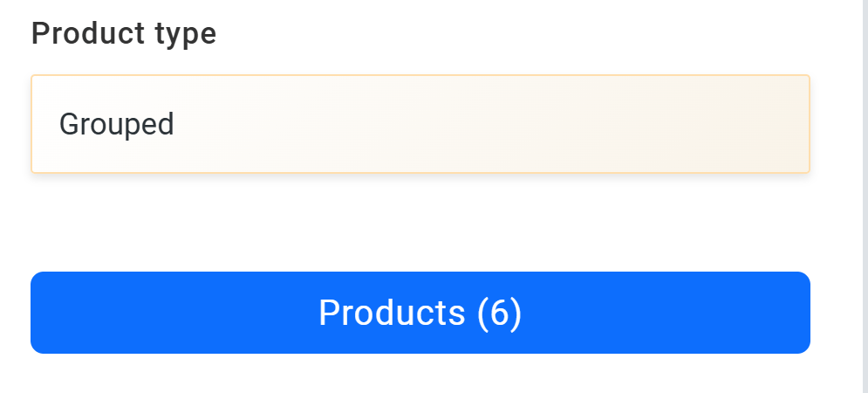Click the field below Product type

point(420,124)
